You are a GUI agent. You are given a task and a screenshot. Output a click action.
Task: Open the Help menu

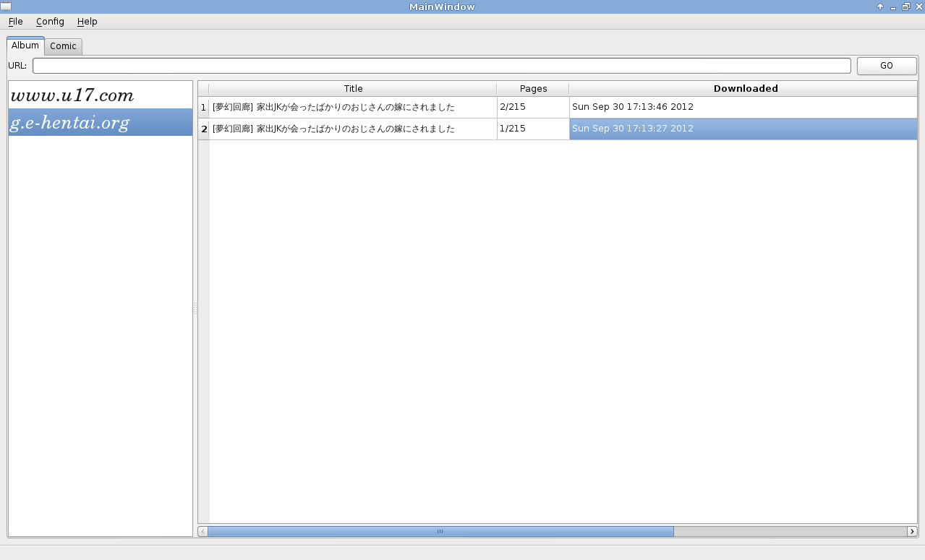87,22
